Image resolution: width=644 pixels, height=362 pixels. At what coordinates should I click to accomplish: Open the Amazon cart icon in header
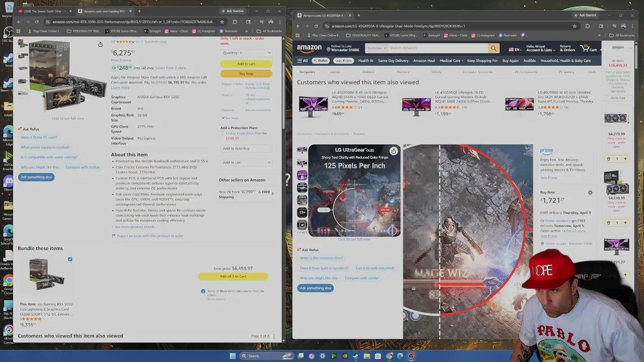point(588,48)
